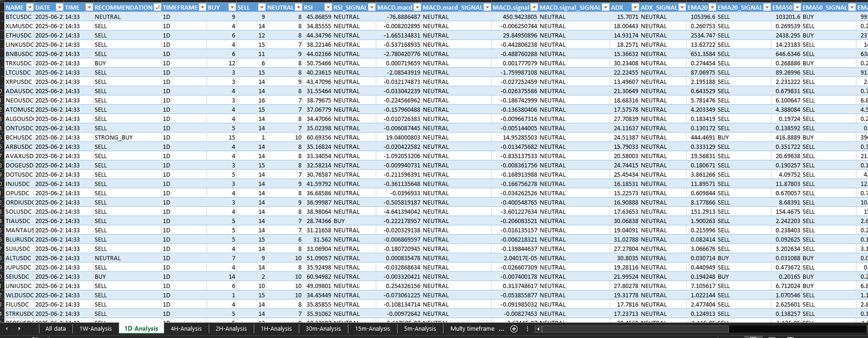The image size is (868, 338).
Task: Open the sorted RECOMMENDATION column filter button
Action: coord(157,8)
